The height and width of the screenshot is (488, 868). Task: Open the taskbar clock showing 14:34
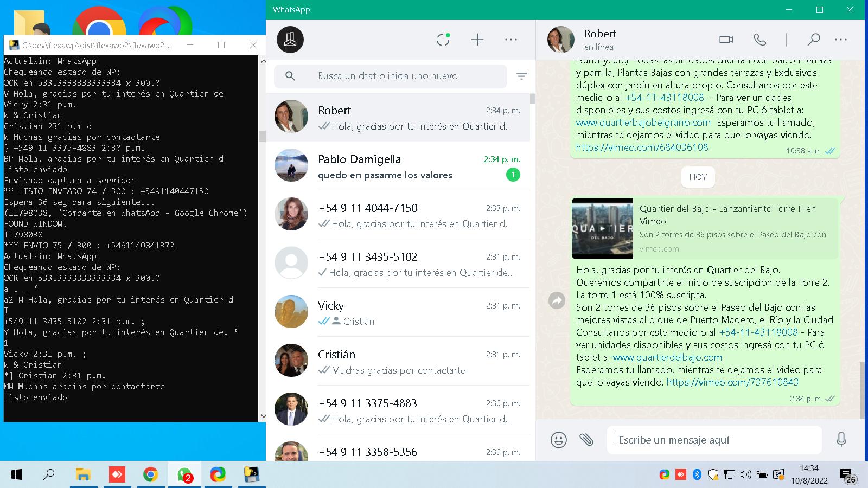click(809, 474)
